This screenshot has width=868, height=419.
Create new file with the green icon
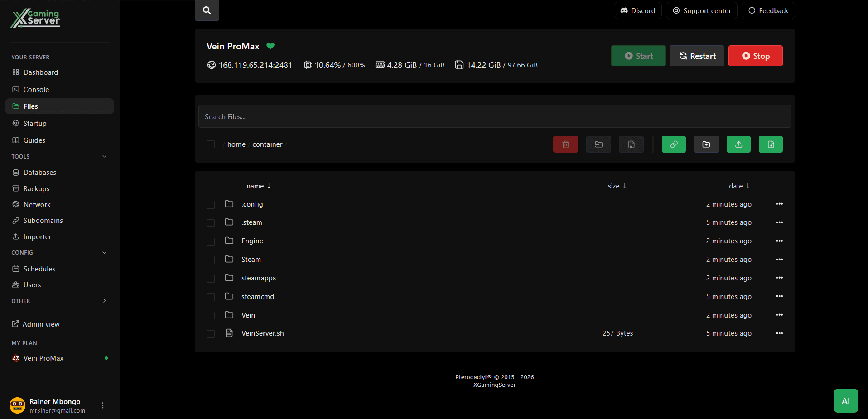tap(771, 144)
